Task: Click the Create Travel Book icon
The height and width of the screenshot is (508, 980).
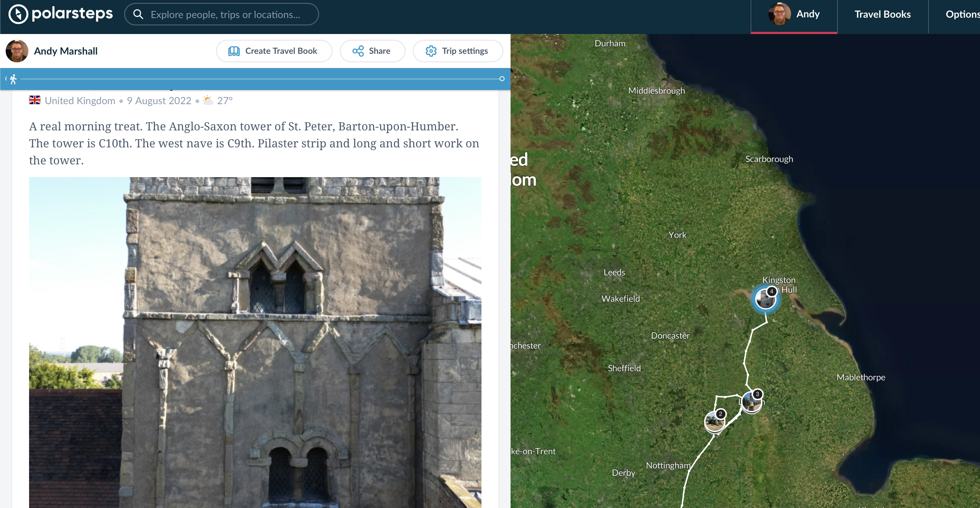Action: coord(234,51)
